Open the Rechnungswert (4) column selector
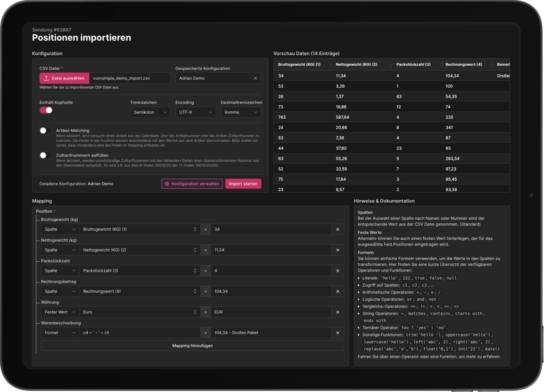Screen dimensions: 544x392 point(140,291)
